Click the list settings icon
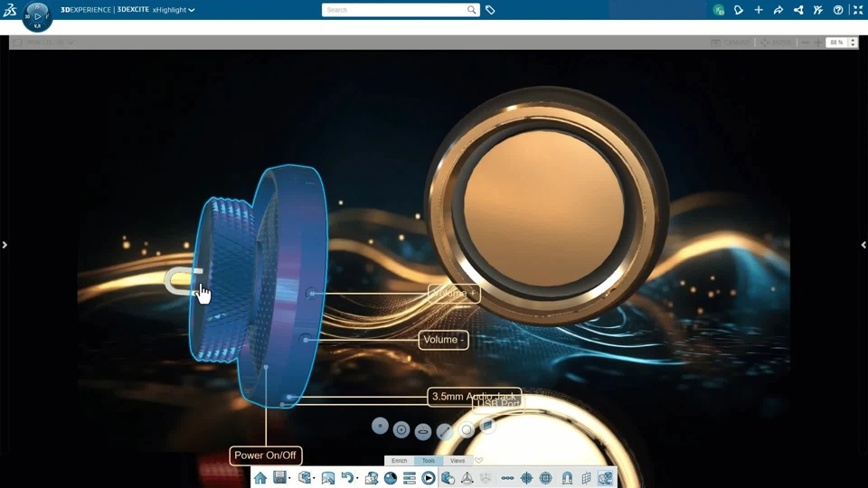This screenshot has height=488, width=868. [x=409, y=478]
